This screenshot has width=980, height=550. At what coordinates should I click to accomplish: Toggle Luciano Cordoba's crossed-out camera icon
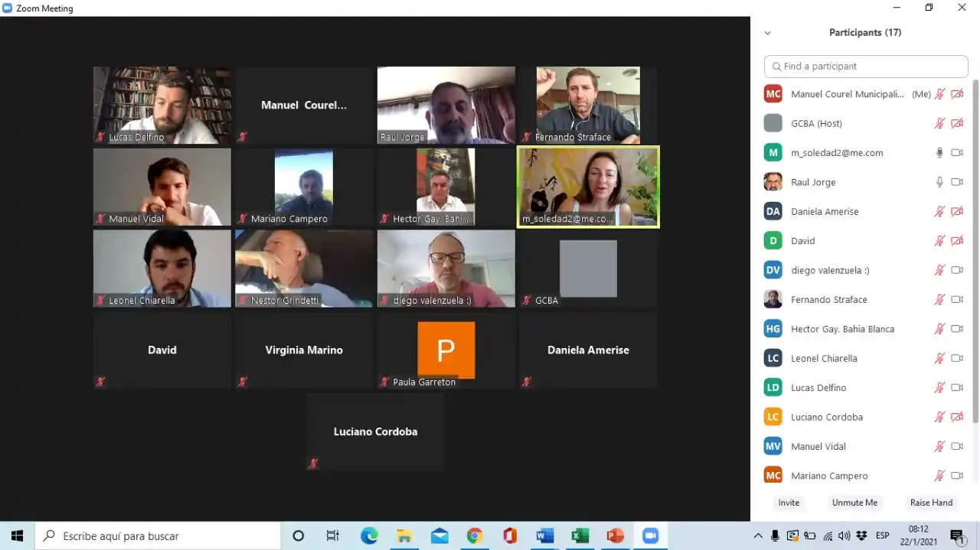point(956,417)
